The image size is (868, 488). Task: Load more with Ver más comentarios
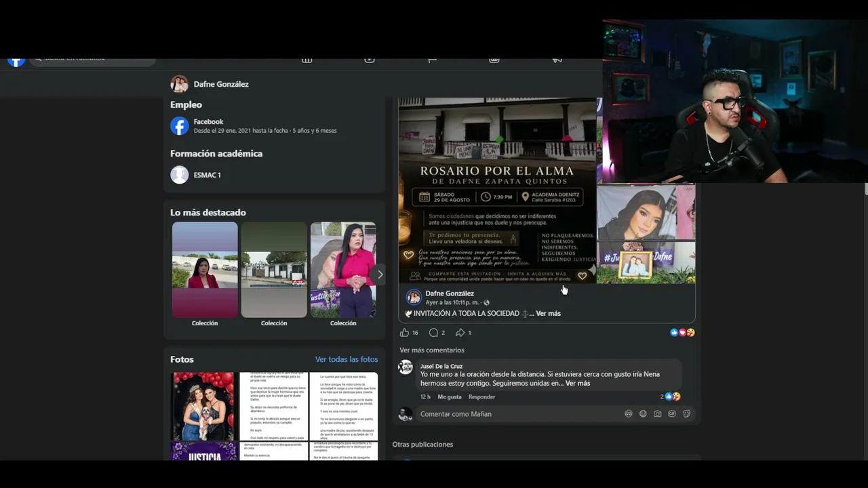(432, 350)
